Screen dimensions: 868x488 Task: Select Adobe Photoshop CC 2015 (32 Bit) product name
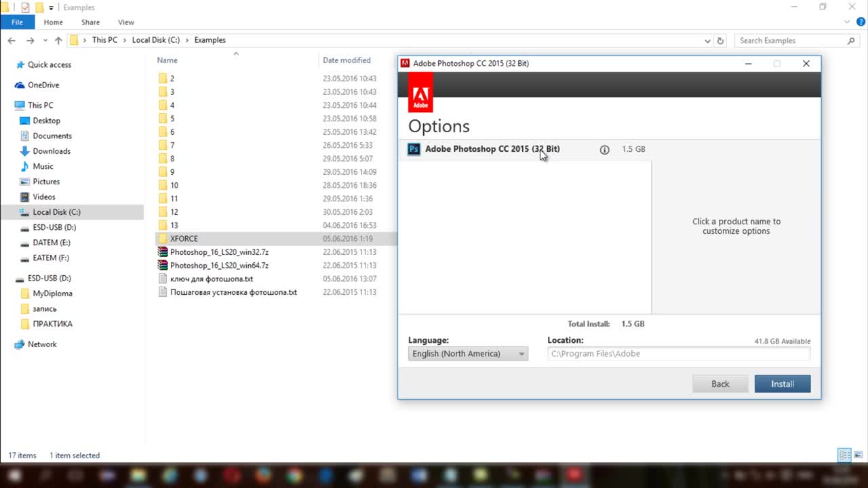[x=492, y=149]
